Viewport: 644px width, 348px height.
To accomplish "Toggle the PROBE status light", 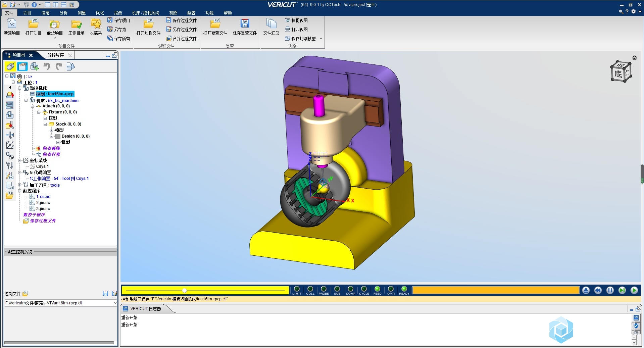I will [x=324, y=290].
